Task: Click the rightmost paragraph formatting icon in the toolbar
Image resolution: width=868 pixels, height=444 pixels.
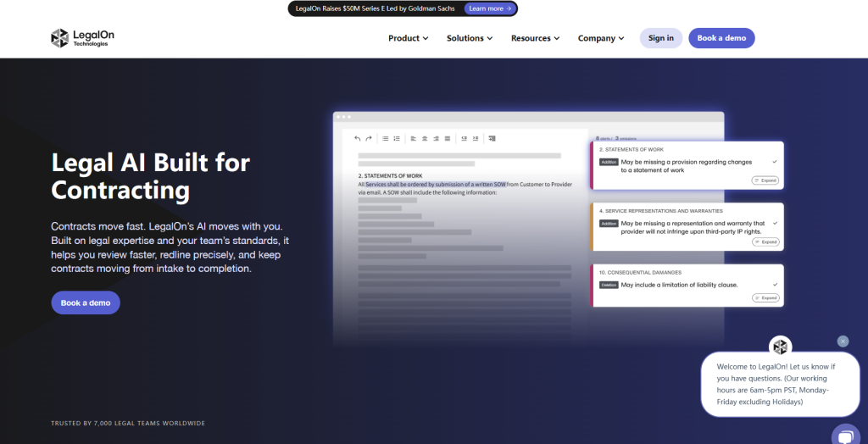Action: pos(492,138)
